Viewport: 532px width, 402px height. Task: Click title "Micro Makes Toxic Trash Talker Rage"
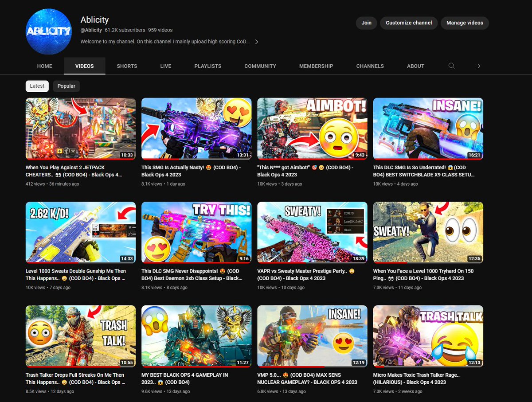(416, 379)
